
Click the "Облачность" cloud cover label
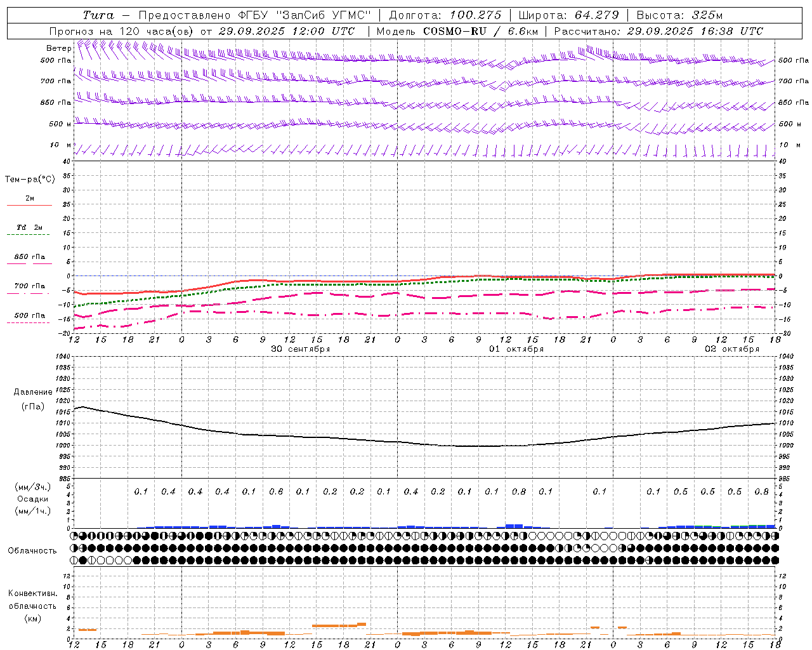click(32, 550)
